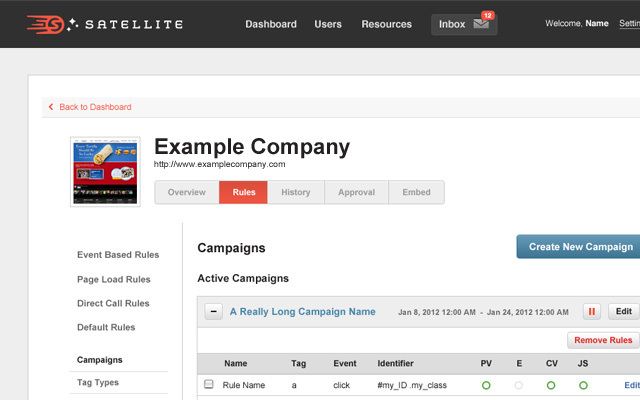
Task: Click the Name column header
Action: point(236,363)
